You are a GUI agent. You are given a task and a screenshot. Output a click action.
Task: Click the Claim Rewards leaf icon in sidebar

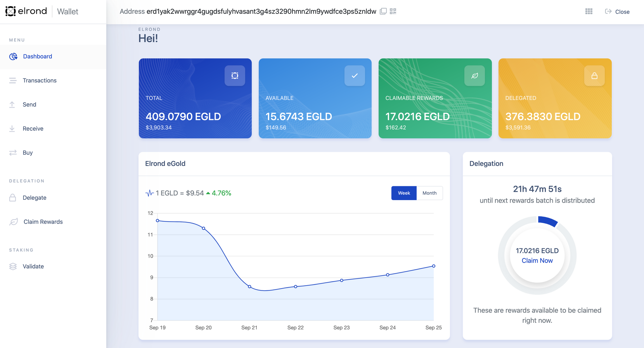(14, 222)
